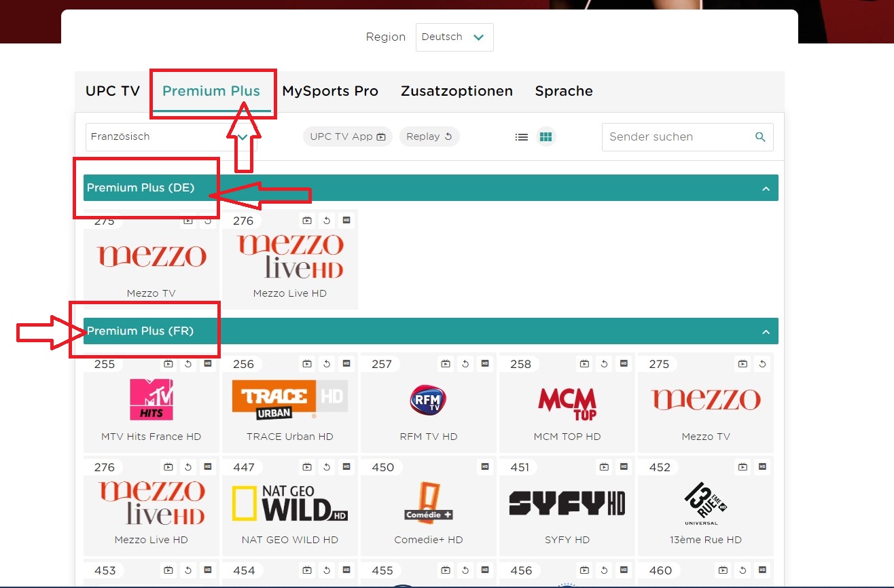Collapse the Premium Plus (FR) section
The width and height of the screenshot is (894, 588).
pos(766,331)
